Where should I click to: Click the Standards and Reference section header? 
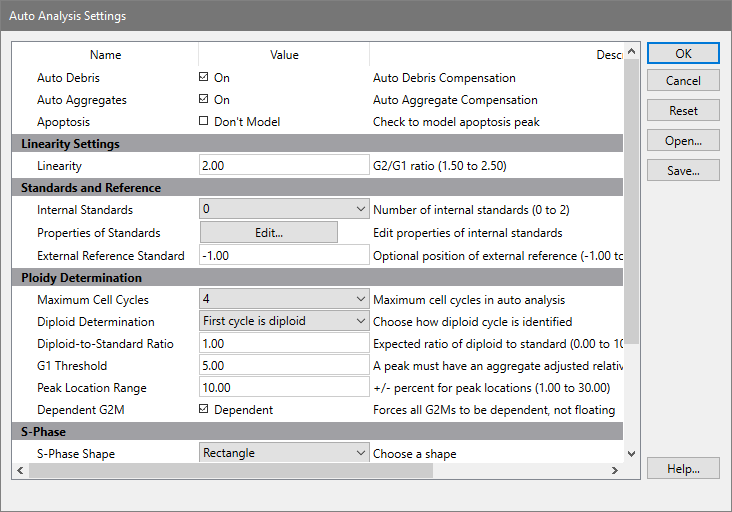click(x=318, y=187)
